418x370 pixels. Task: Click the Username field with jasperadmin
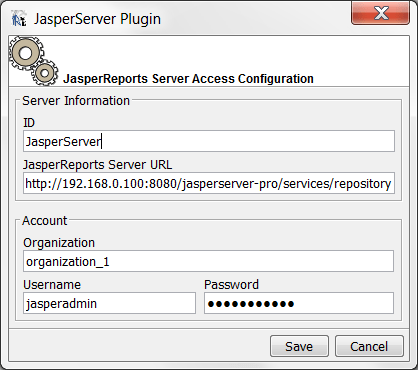[109, 303]
